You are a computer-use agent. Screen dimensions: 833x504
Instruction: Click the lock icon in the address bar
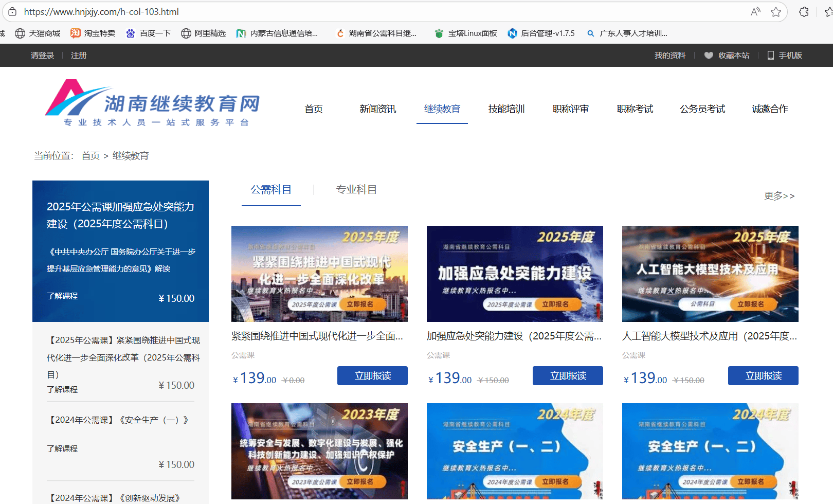11,11
